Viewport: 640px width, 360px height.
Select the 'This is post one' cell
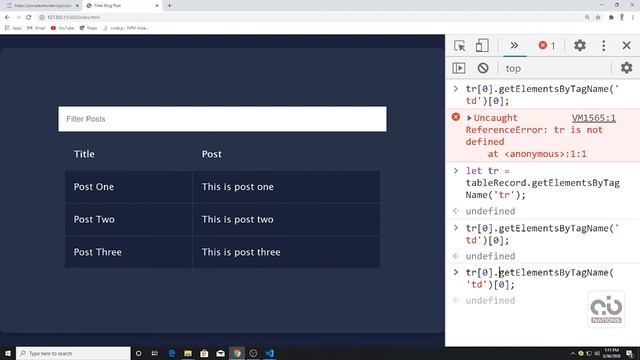[x=286, y=187]
